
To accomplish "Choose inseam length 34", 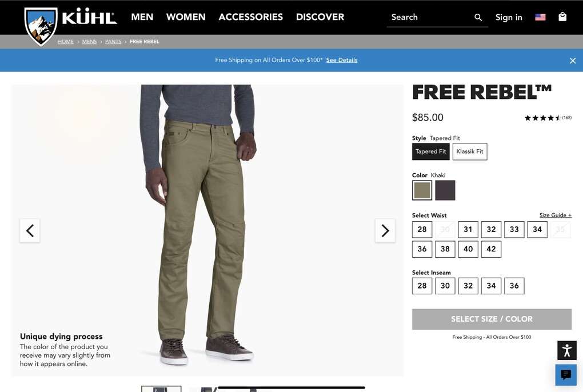I will click(491, 286).
